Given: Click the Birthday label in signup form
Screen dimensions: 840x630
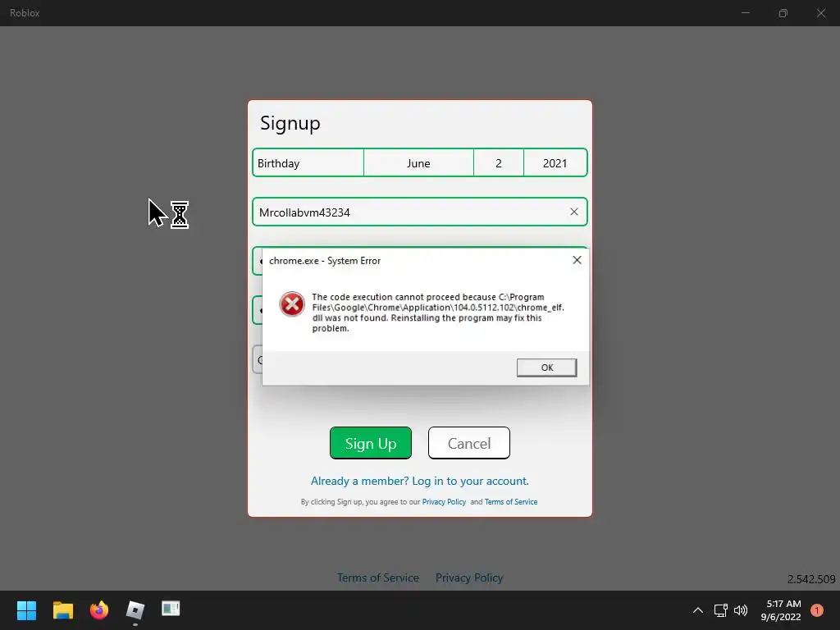Looking at the screenshot, I should pyautogui.click(x=279, y=163).
